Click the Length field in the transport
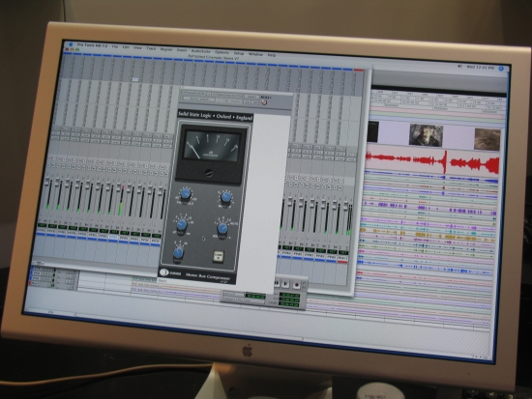Viewport: 532px width, 399px height. tap(288, 304)
